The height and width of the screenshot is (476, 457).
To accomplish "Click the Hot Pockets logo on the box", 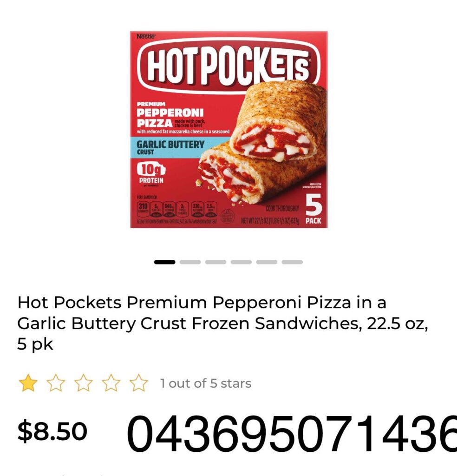I will coord(228,66).
